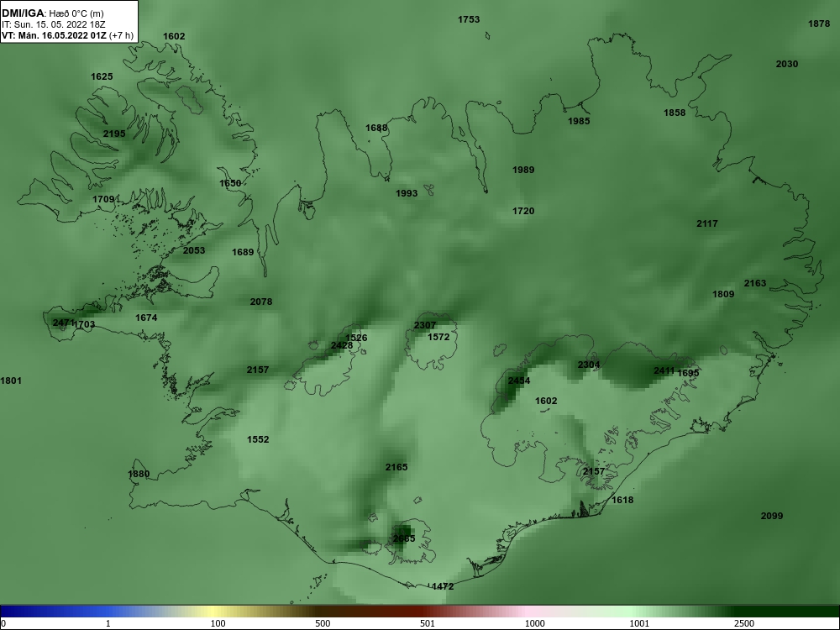Click the value 1703 on the map
The height and width of the screenshot is (630, 840).
pyautogui.click(x=85, y=324)
